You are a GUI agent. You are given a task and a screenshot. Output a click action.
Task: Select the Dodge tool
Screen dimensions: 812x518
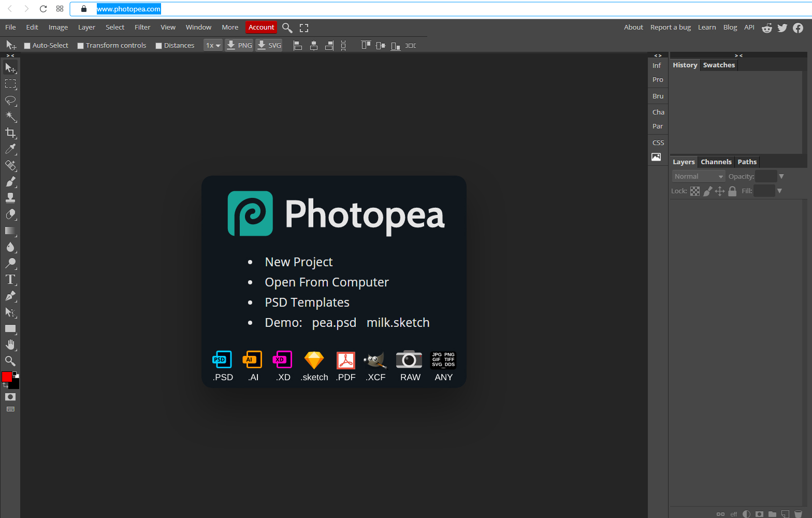(x=10, y=263)
